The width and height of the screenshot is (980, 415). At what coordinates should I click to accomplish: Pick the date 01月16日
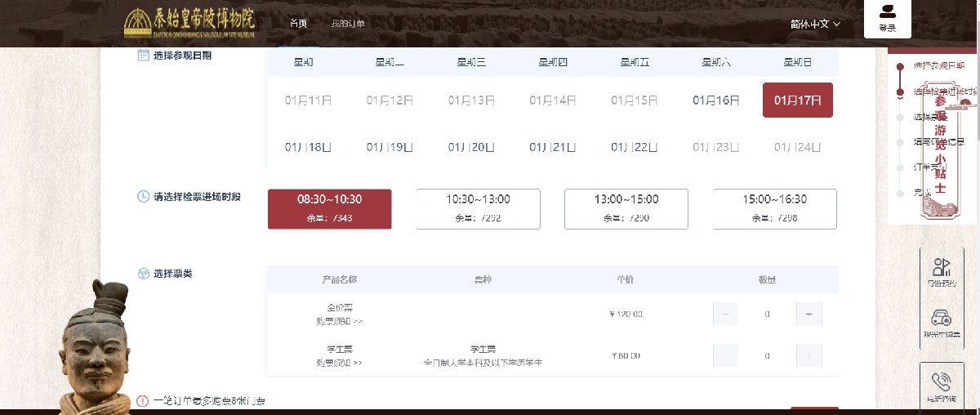pos(716,100)
